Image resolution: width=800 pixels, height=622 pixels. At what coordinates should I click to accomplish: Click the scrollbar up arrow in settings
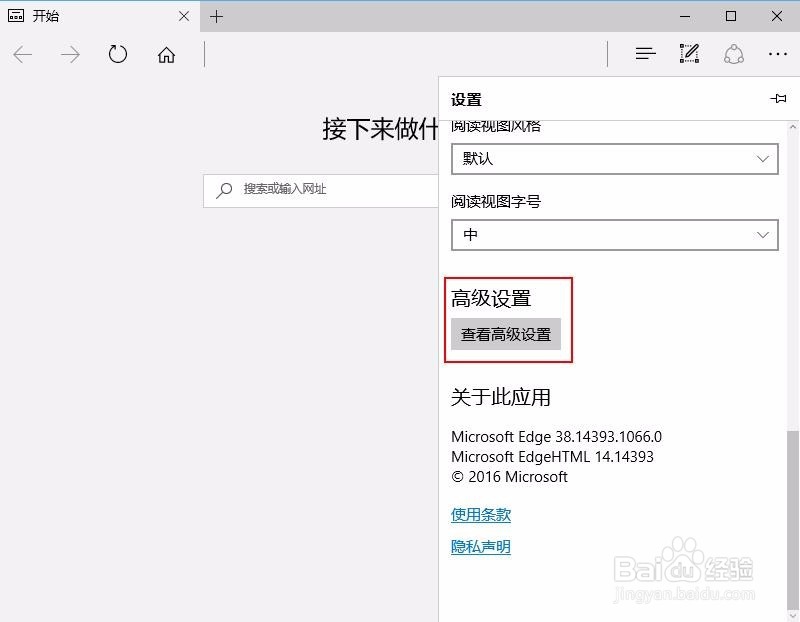click(x=792, y=127)
